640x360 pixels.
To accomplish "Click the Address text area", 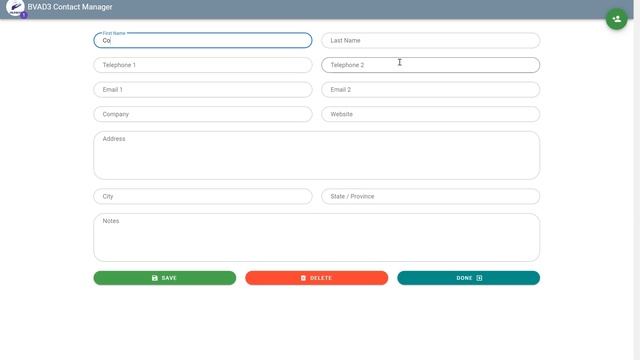I will click(317, 155).
